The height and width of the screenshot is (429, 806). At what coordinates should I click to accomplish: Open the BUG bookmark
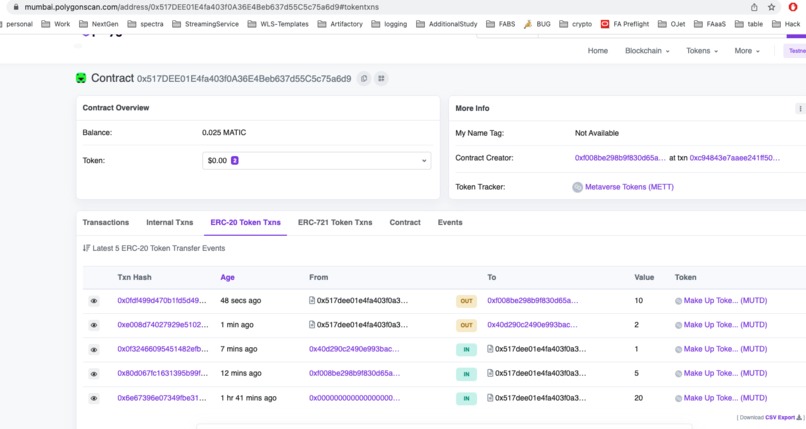coord(537,24)
